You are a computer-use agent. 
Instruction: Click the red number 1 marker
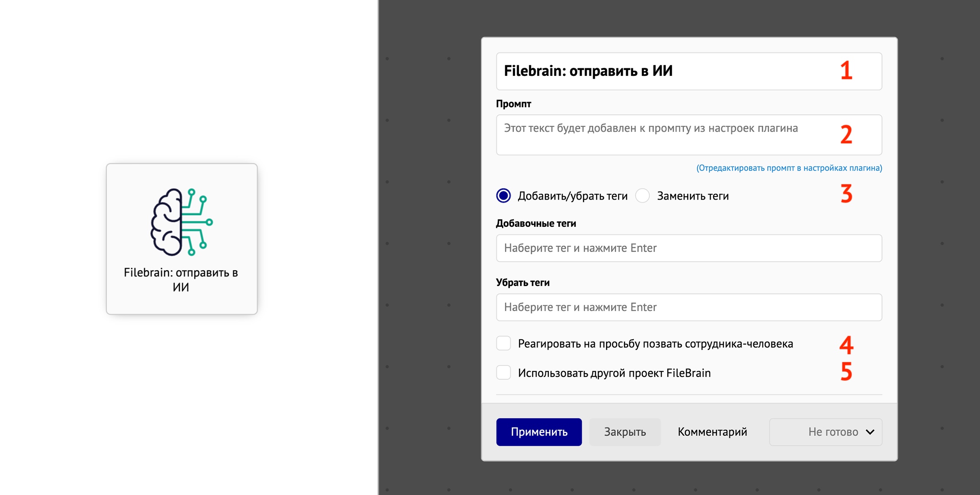tap(846, 70)
